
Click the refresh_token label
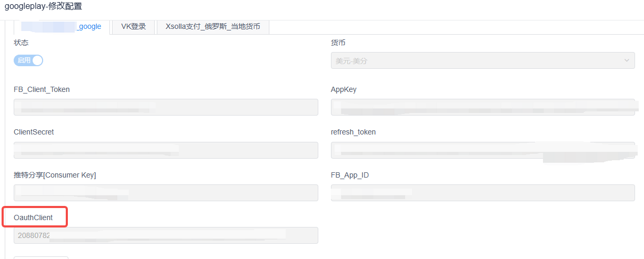353,132
